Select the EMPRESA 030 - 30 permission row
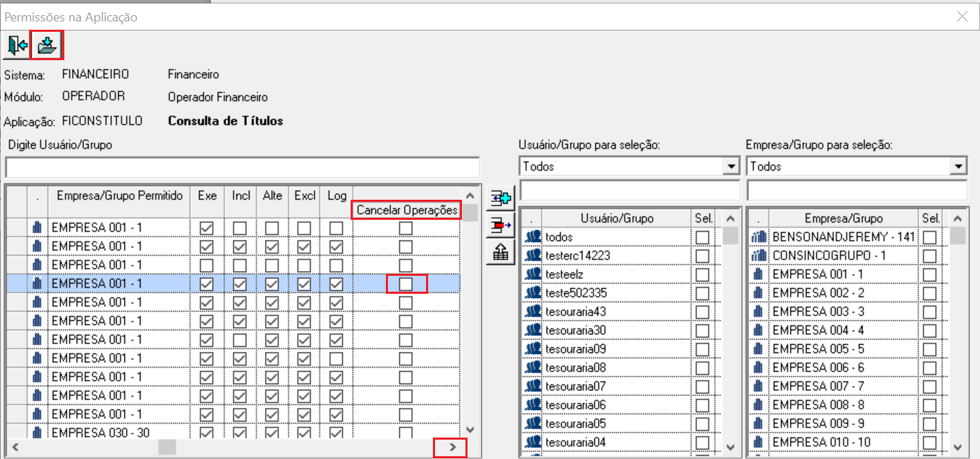Screen dimensions: 980x459 [x=234, y=433]
